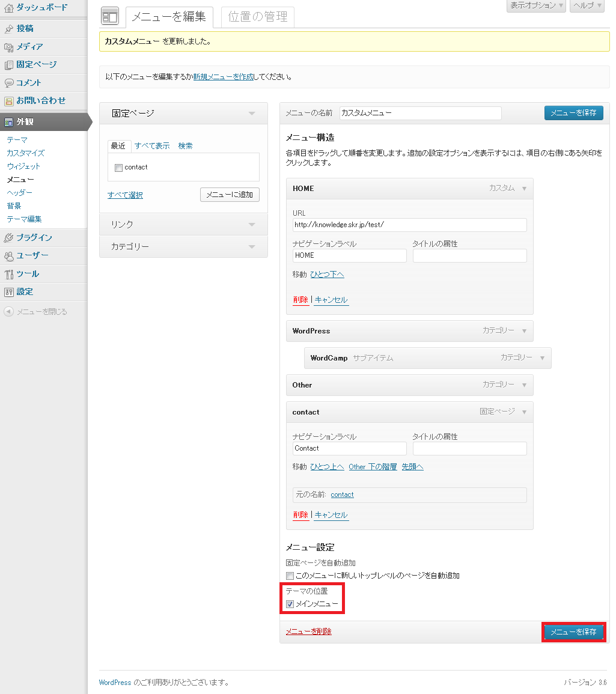Switch to the 位置の管理 tab

[258, 17]
